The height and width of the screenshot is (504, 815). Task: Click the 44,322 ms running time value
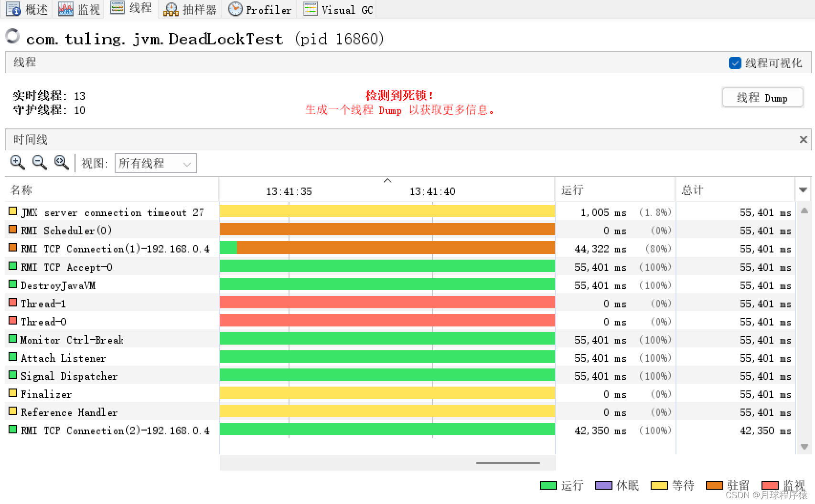tap(601, 249)
